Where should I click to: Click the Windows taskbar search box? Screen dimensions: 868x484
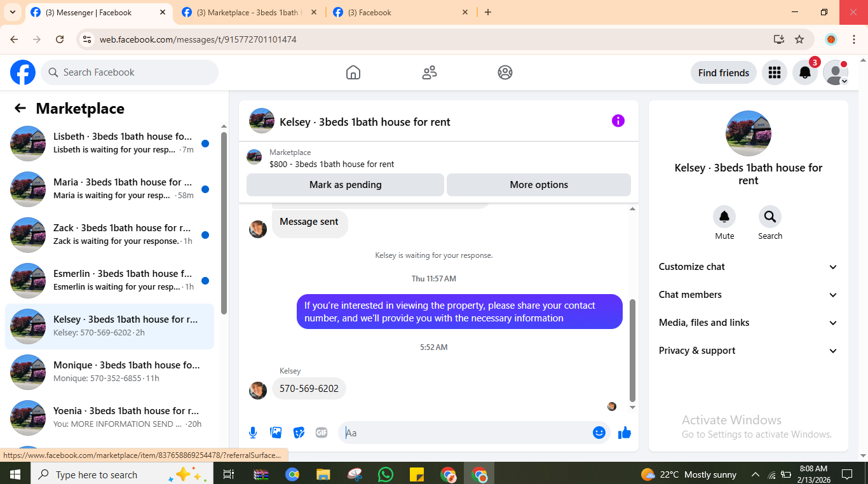coord(121,474)
